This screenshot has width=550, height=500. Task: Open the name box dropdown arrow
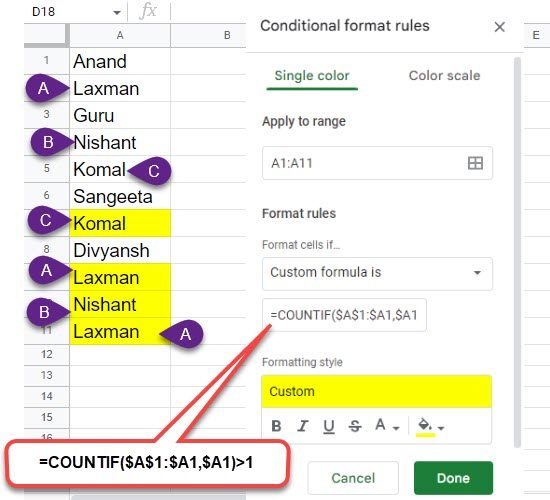pyautogui.click(x=117, y=13)
